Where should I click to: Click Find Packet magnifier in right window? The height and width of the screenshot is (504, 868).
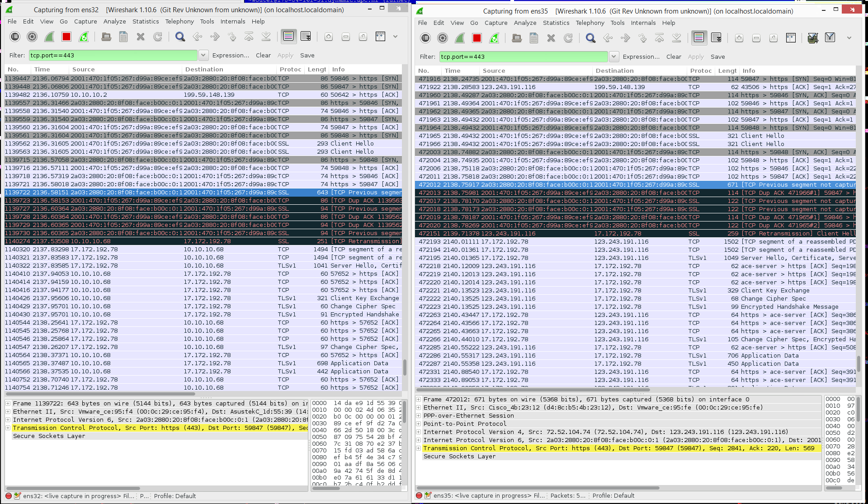coord(590,38)
